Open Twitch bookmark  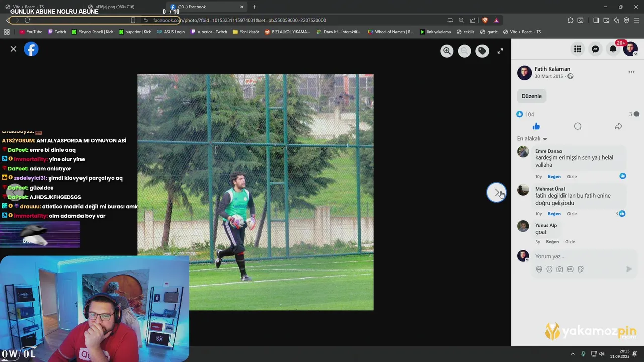point(57,32)
